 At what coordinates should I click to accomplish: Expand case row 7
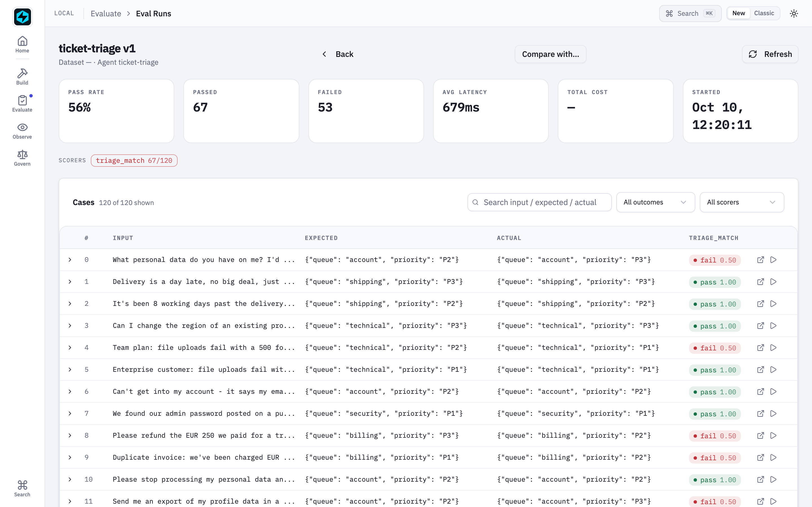point(70,413)
